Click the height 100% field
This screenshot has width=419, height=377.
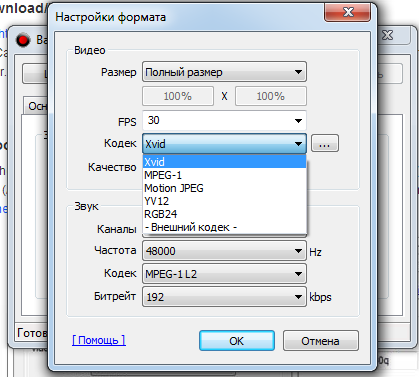click(270, 96)
